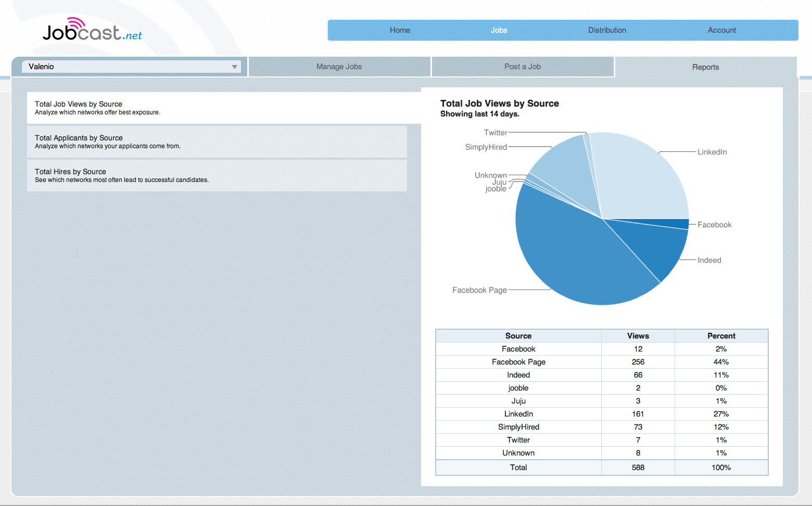Click the jooble chart label

[x=496, y=189]
